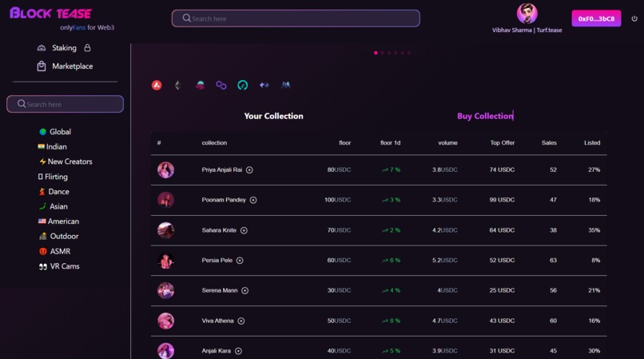Open the Marketplace section
The height and width of the screenshot is (359, 644).
pyautogui.click(x=65, y=66)
